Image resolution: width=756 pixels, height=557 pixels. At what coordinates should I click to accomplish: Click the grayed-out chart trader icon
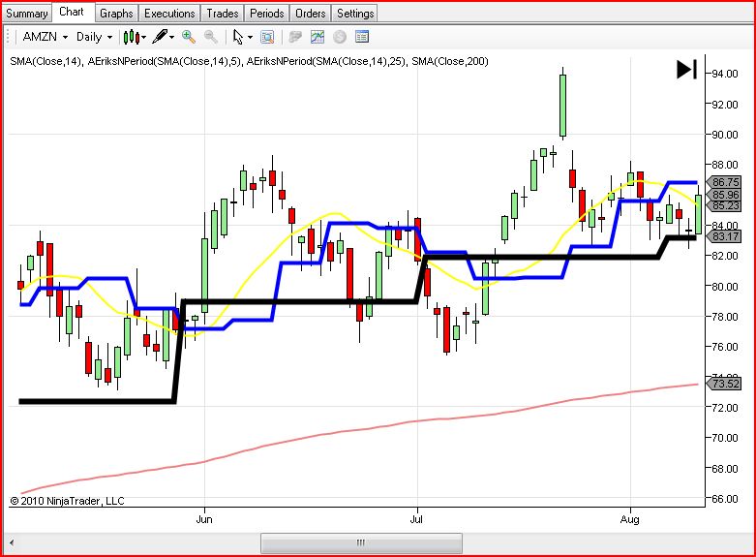click(x=295, y=37)
